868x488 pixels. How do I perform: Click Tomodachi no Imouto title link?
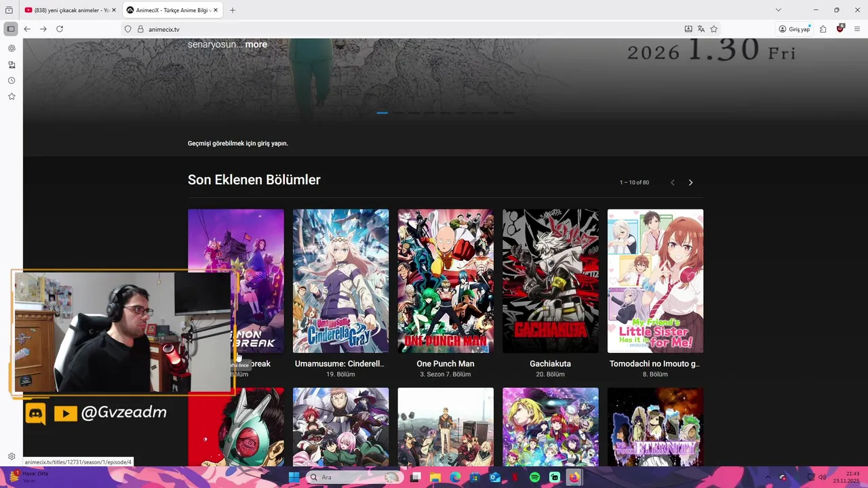pyautogui.click(x=655, y=364)
